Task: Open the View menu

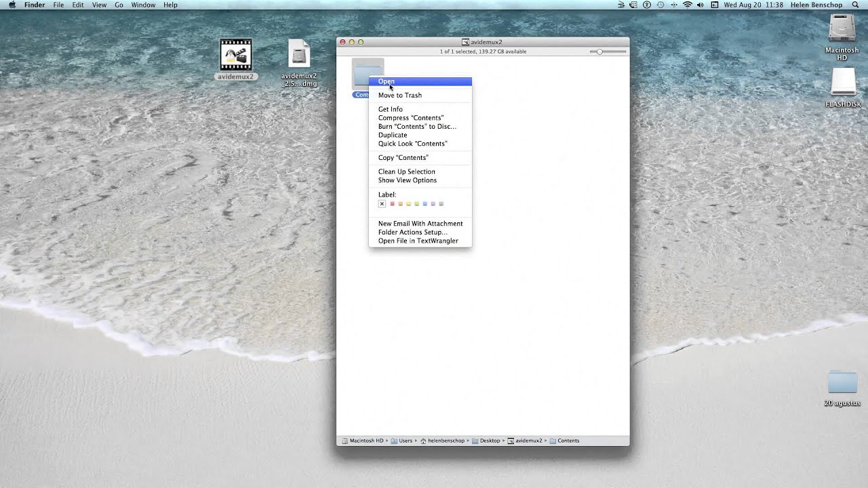Action: click(x=99, y=5)
